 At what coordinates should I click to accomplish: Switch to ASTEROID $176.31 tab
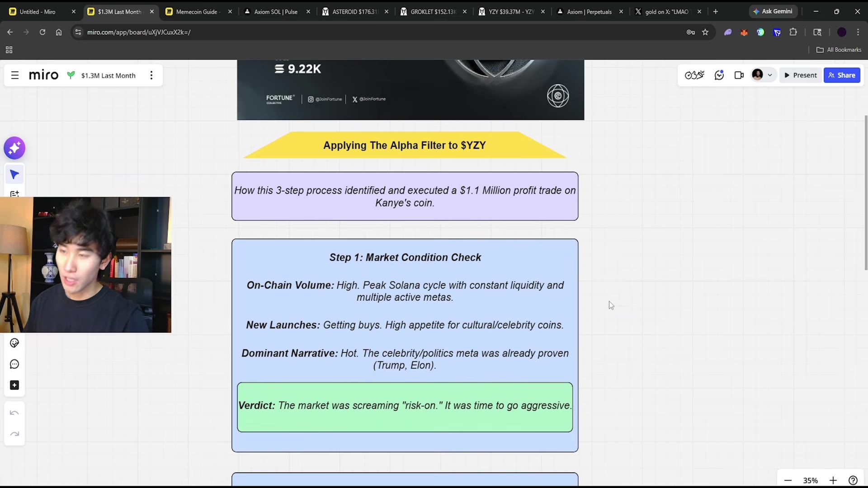354,12
